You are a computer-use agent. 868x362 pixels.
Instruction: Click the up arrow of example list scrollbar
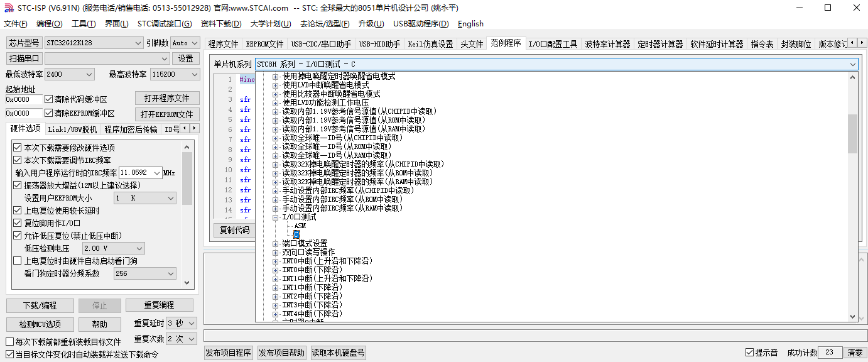coord(852,77)
